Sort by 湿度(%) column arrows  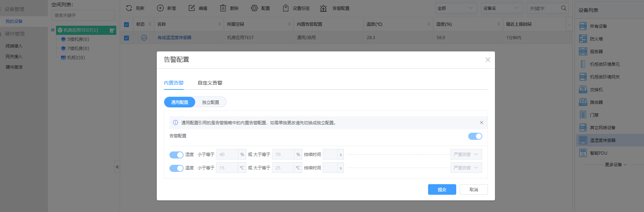pos(499,24)
